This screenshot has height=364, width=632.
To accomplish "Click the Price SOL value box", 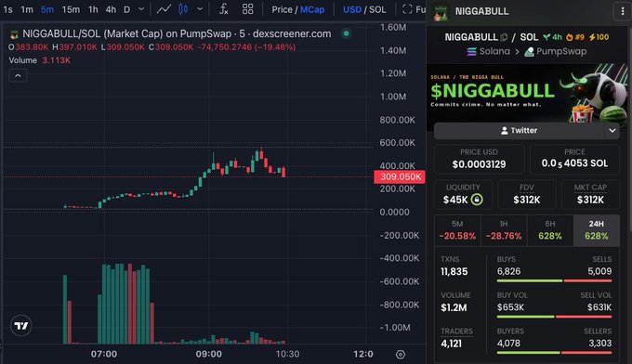I will click(574, 159).
